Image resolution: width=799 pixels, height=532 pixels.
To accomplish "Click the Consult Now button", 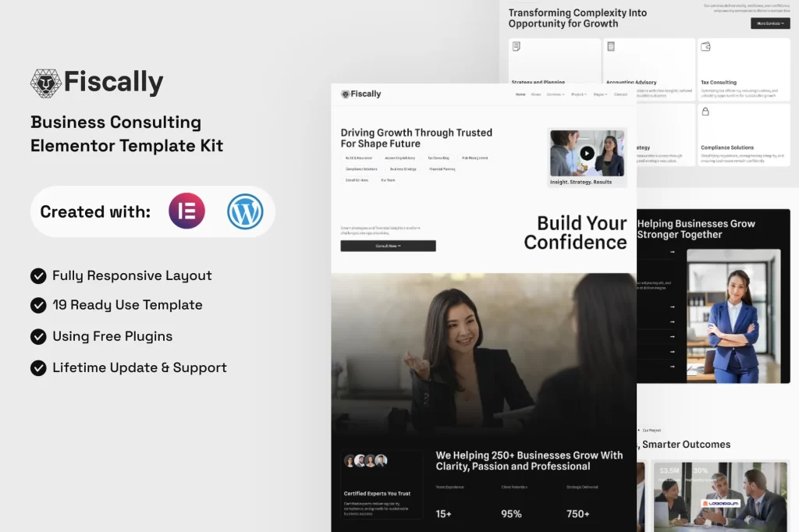I will pos(389,246).
